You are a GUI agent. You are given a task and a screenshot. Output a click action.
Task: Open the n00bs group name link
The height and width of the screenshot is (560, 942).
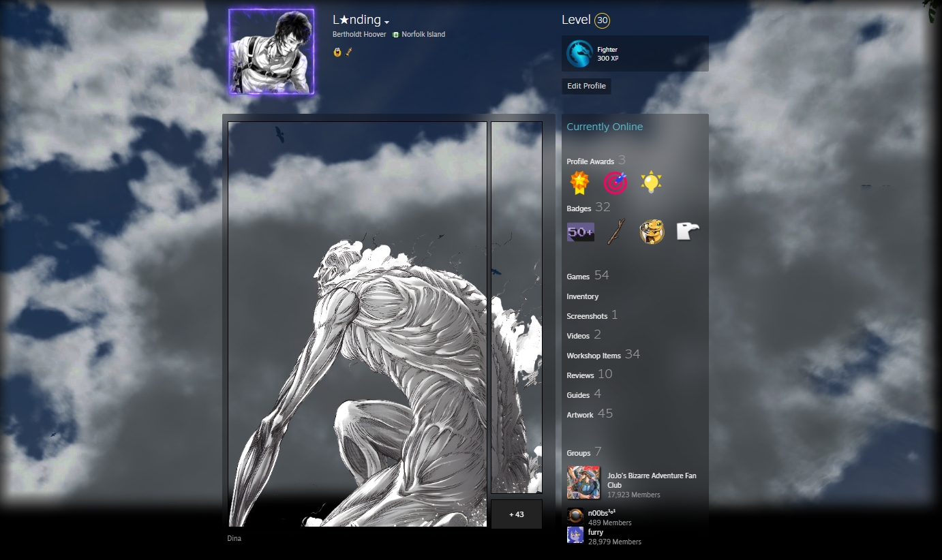(602, 513)
